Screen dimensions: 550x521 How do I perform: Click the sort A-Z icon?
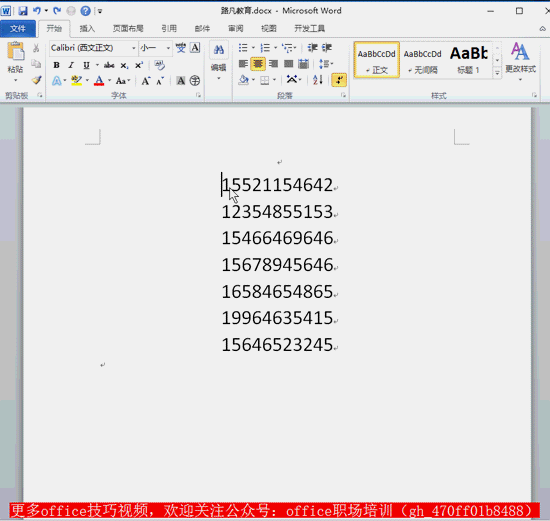tap(317, 80)
